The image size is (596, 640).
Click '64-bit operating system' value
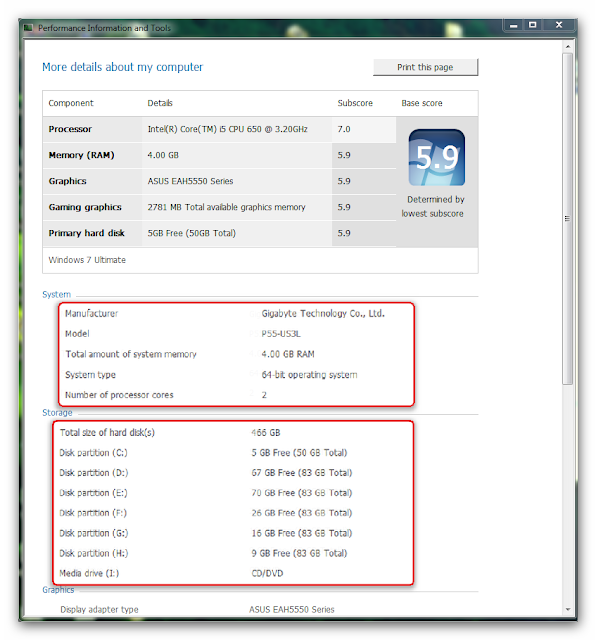tap(309, 374)
